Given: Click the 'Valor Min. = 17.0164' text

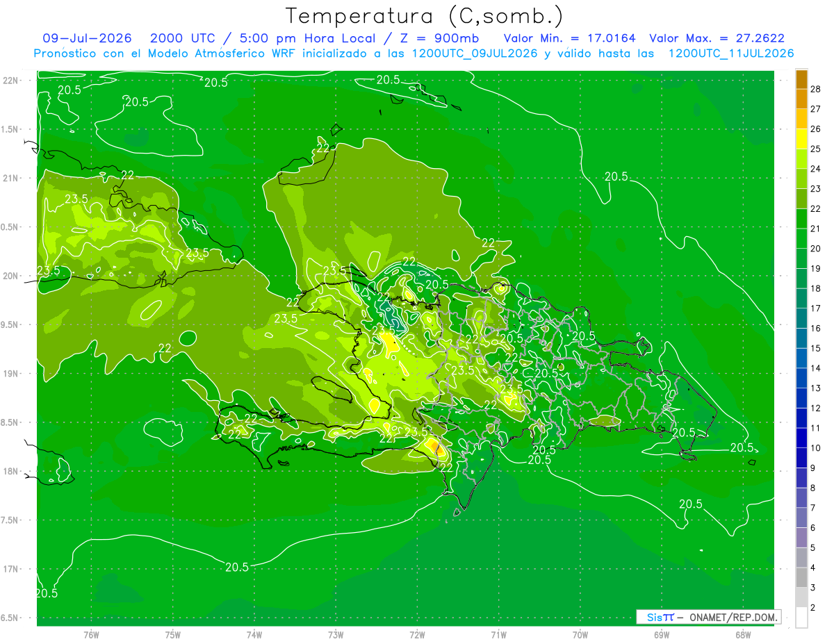Looking at the screenshot, I should point(570,38).
